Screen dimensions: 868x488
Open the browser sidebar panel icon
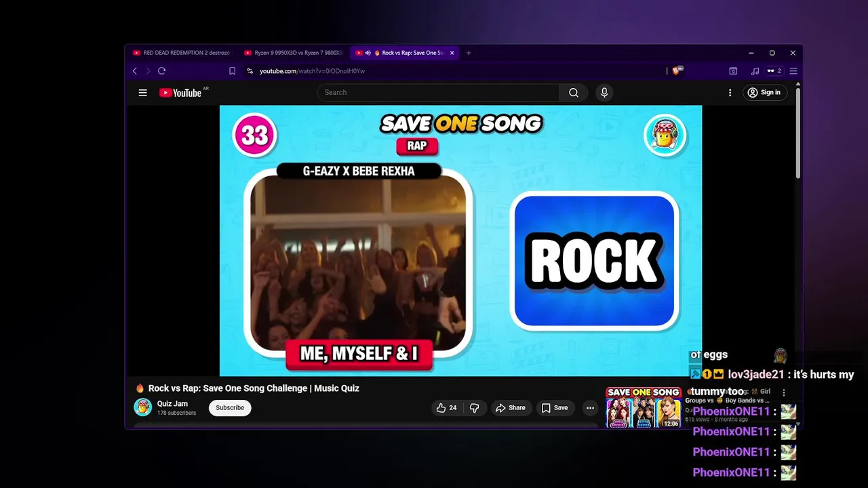click(x=733, y=71)
